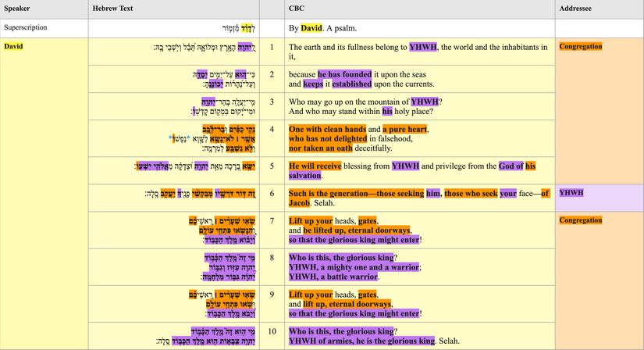Screen dimensions: 644x350
Task: Click highlighted "God of" in verse 5
Action: click(x=508, y=166)
